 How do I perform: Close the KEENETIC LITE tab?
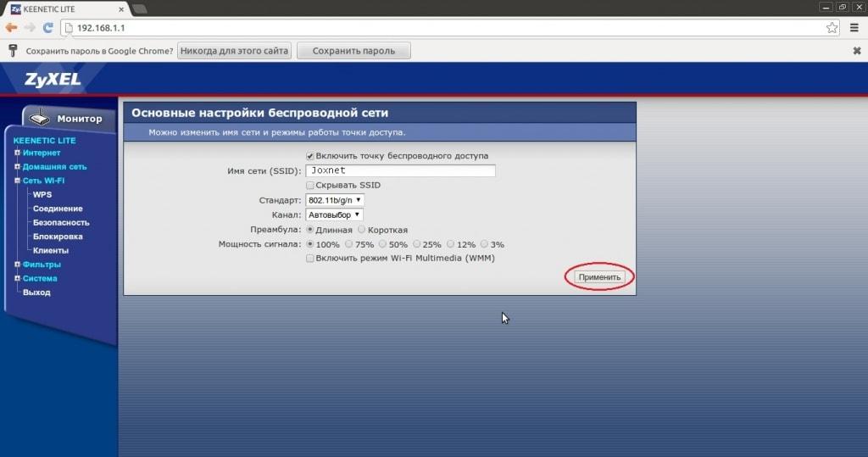121,9
